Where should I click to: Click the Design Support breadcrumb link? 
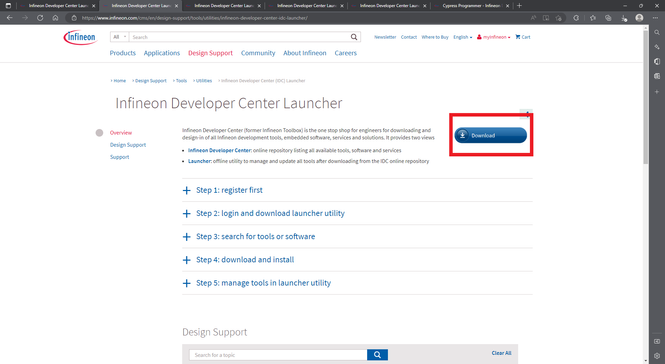(151, 81)
